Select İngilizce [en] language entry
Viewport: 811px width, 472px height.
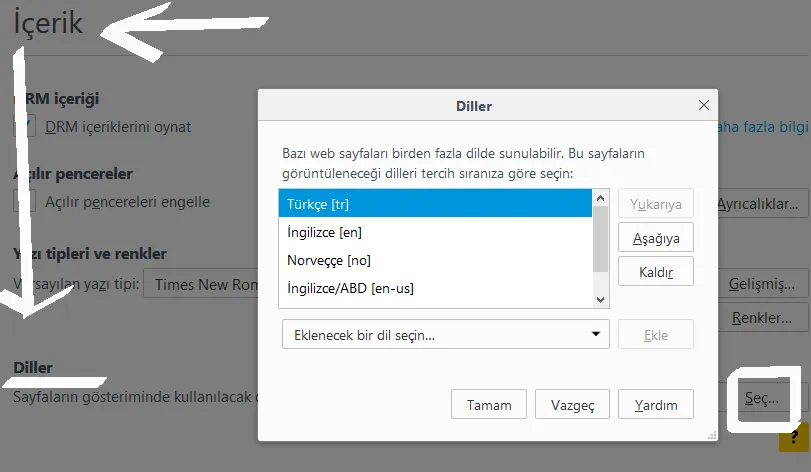coord(435,232)
